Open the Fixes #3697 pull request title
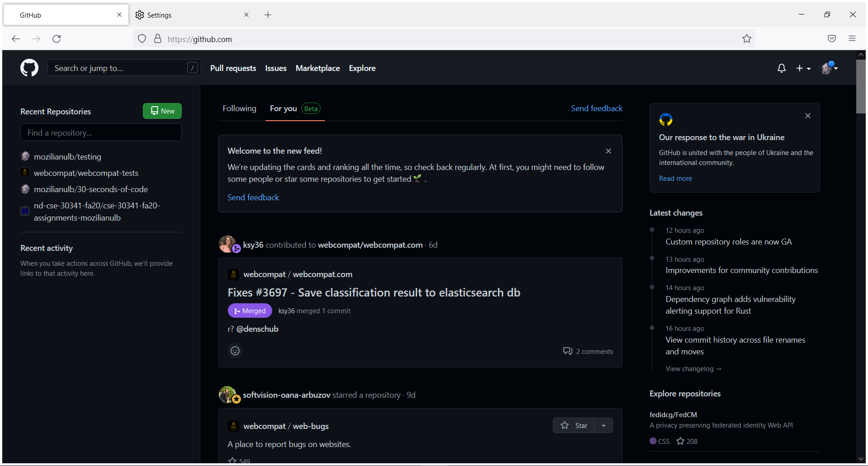This screenshot has width=868, height=466. [x=374, y=292]
